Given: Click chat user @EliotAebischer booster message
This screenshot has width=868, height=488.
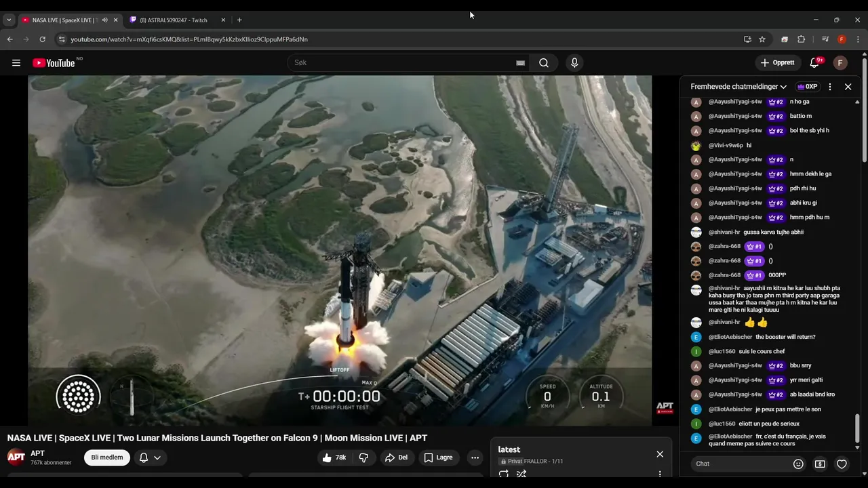Looking at the screenshot, I should coord(762,337).
